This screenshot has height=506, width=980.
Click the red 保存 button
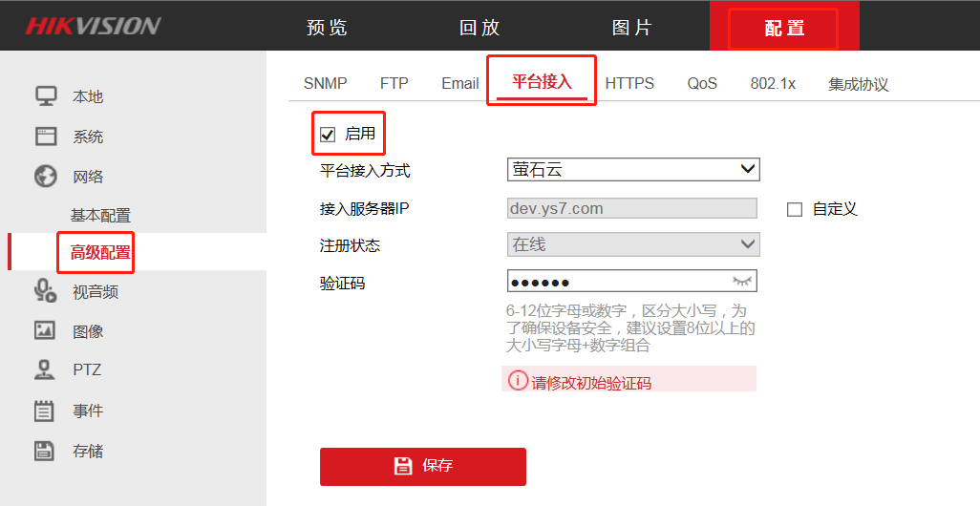[x=423, y=466]
